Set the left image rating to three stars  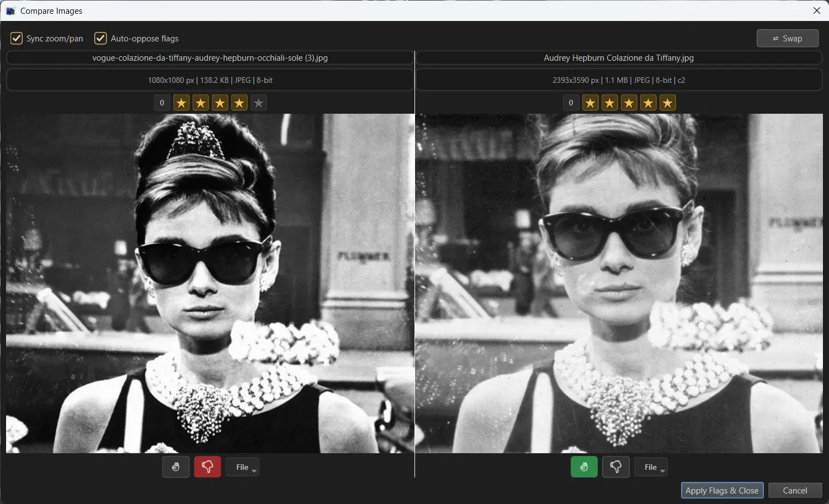[x=220, y=103]
